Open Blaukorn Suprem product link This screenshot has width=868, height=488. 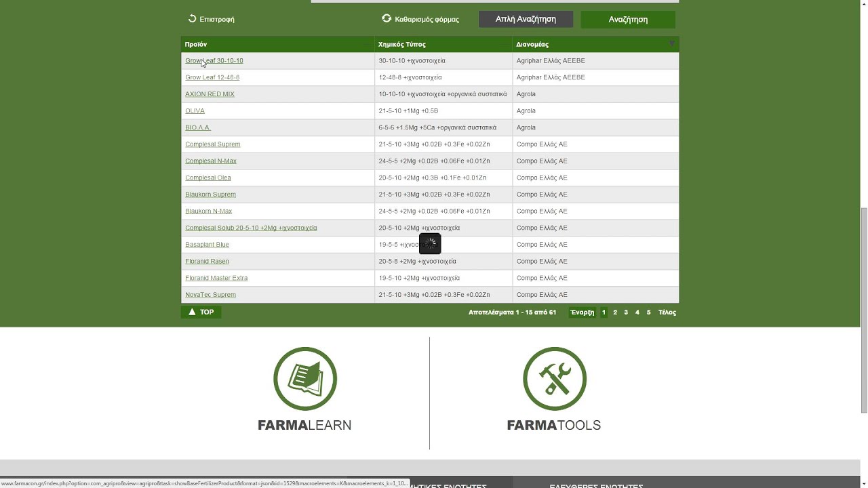[x=210, y=195]
